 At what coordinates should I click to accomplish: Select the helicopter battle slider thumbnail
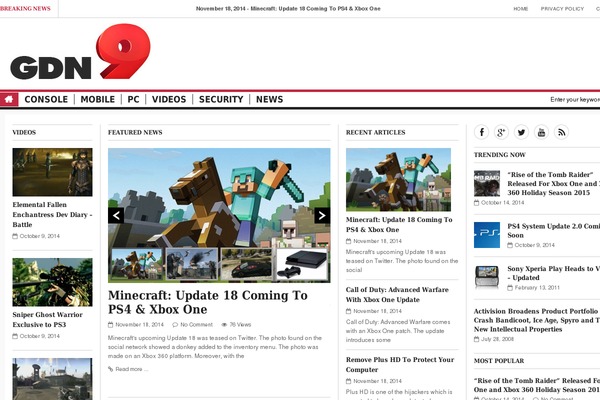(x=192, y=264)
